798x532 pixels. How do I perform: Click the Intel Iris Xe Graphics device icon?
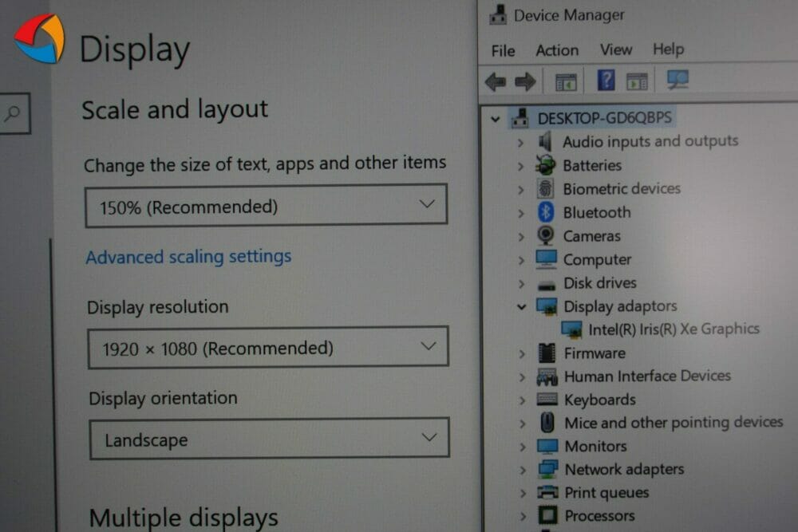pos(571,329)
